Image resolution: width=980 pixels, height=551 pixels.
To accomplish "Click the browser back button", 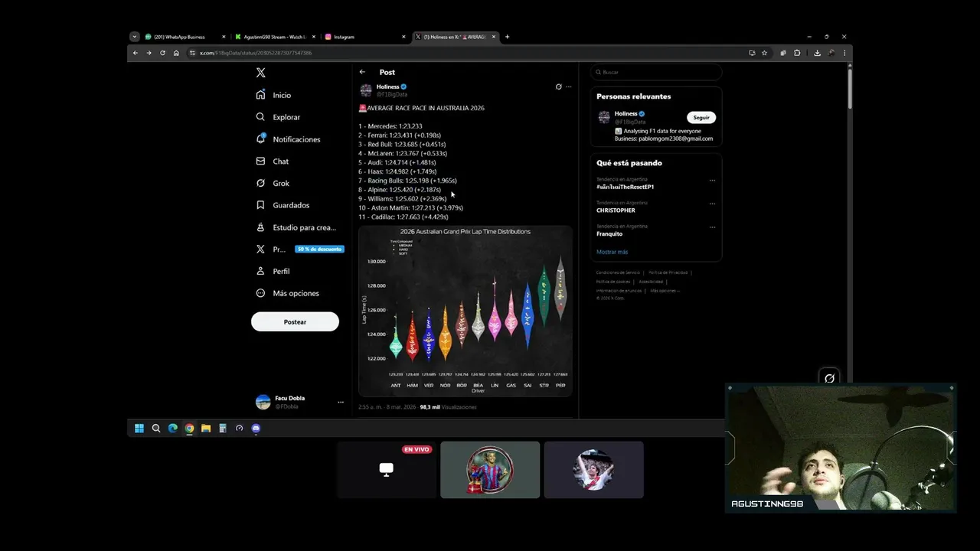I will pos(136,53).
